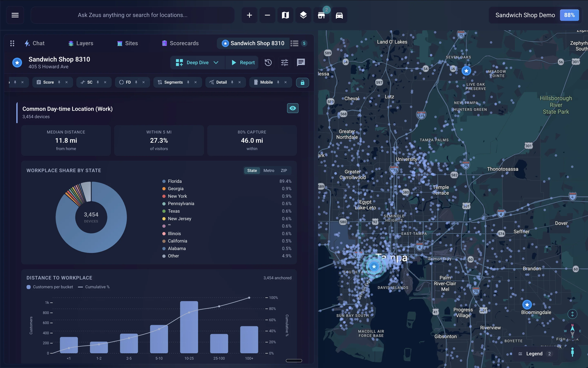Switch to the Layers tab
This screenshot has height=368, width=588.
coord(81,43)
